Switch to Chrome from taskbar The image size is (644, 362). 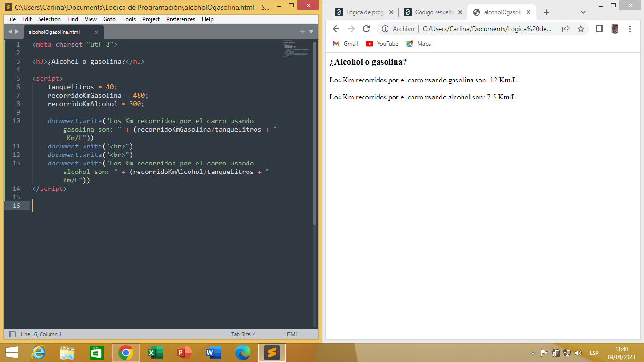point(125,353)
